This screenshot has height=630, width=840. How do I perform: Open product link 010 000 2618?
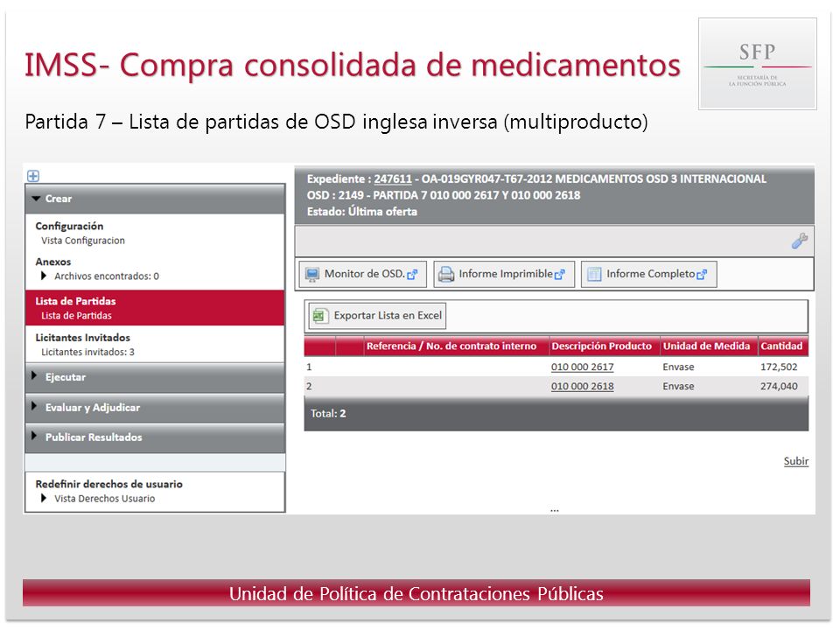tap(583, 386)
